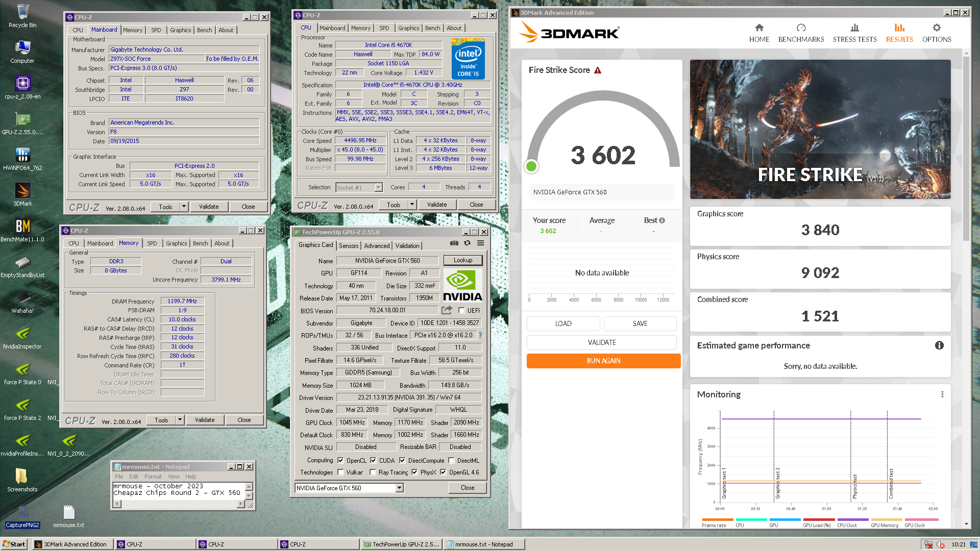Launch the GPU-Z desktop shortcut
Screen dimensions: 980x551
(x=22, y=123)
